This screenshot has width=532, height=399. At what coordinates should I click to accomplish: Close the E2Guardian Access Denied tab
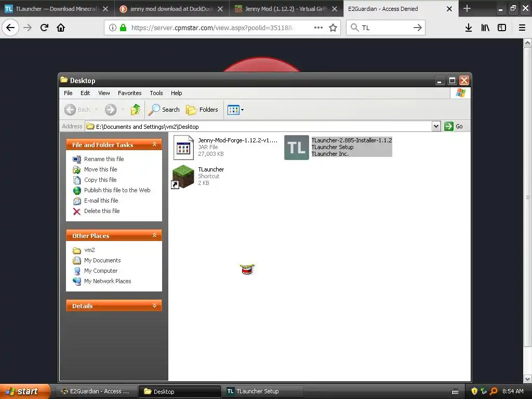(x=449, y=9)
